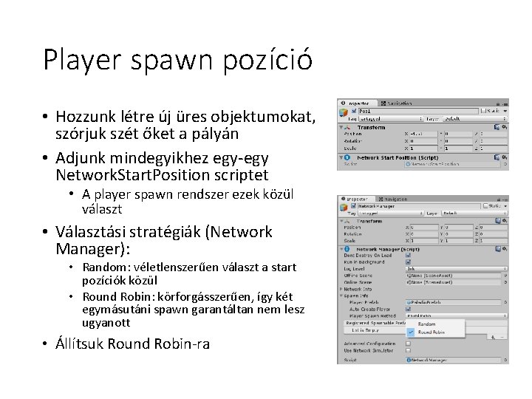
Task: Click NetworkManager Rotation Z value field
Action: coord(494,234)
